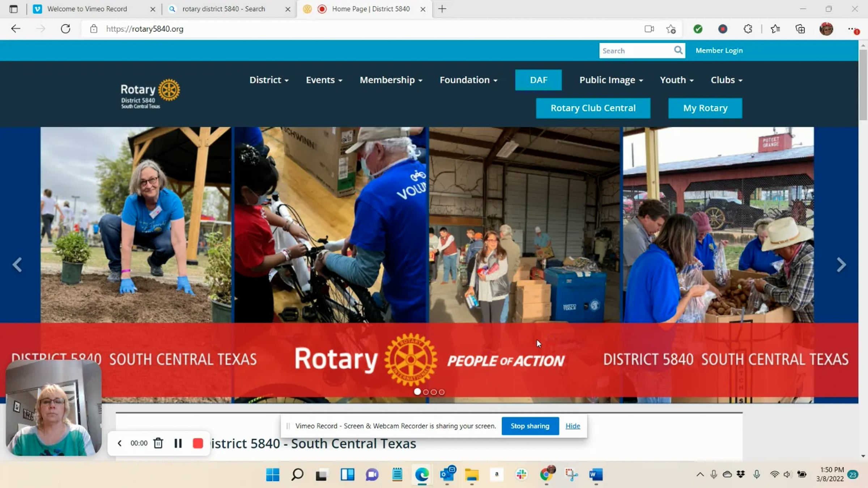
Task: Expand the Clubs menu
Action: tap(727, 80)
